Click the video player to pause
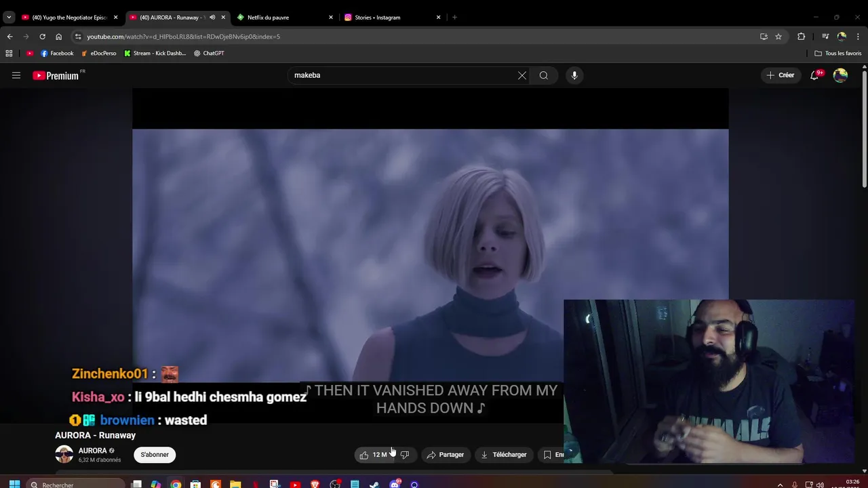868x488 pixels. tap(430, 256)
